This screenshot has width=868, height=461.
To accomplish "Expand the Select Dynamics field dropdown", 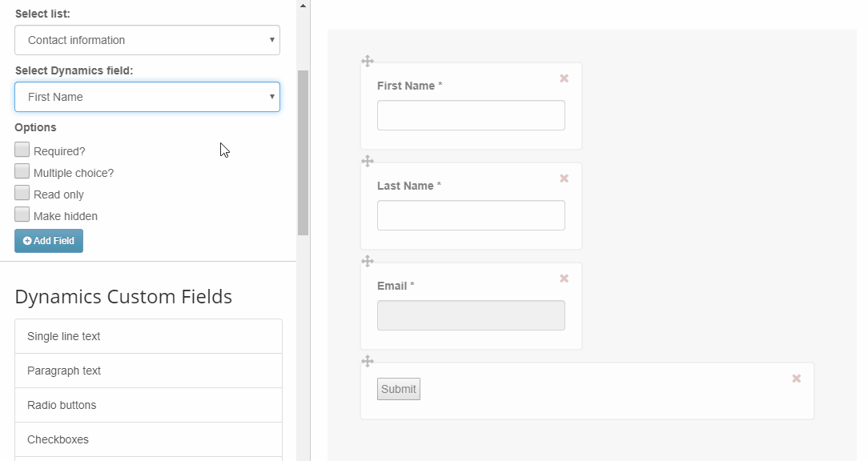I will [x=147, y=97].
